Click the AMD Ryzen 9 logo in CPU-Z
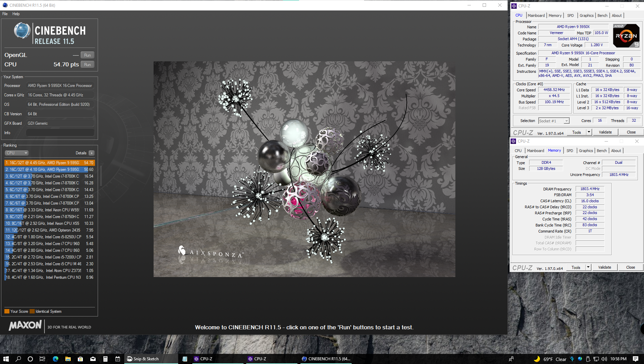This screenshot has width=644, height=364. [626, 36]
